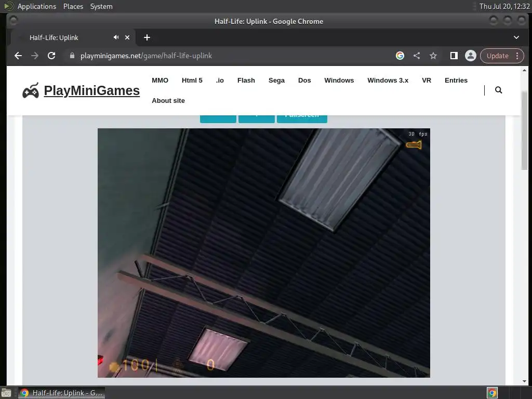
Task: Open Chrome three-dot menu
Action: tap(517, 56)
